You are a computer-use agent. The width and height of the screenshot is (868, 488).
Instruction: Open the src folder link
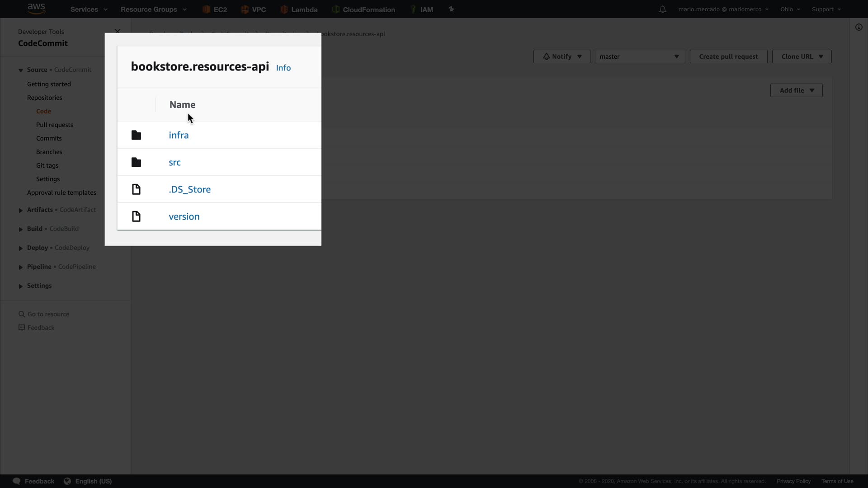click(x=175, y=162)
